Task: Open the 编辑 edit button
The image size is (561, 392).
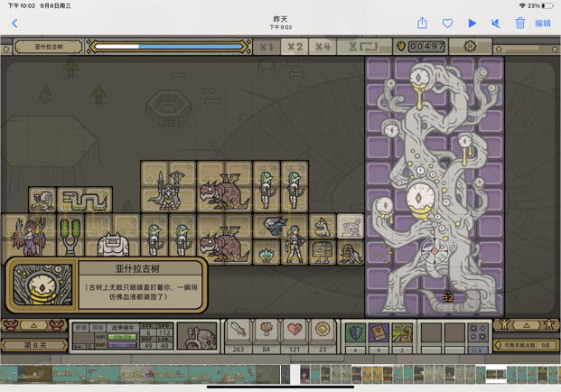Action: (543, 23)
